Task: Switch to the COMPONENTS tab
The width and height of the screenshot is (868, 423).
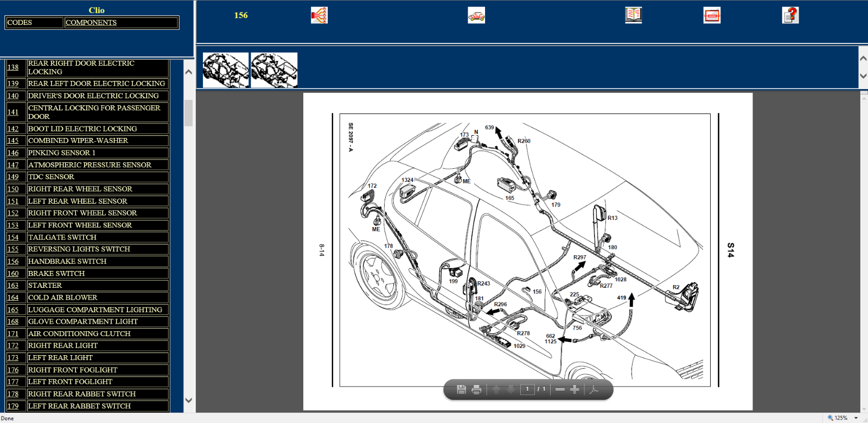Action: point(91,22)
